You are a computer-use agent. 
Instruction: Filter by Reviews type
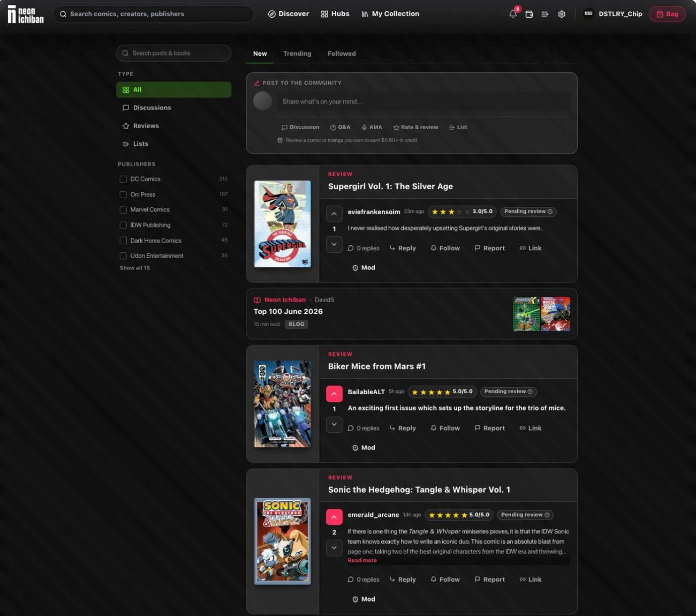pos(173,126)
